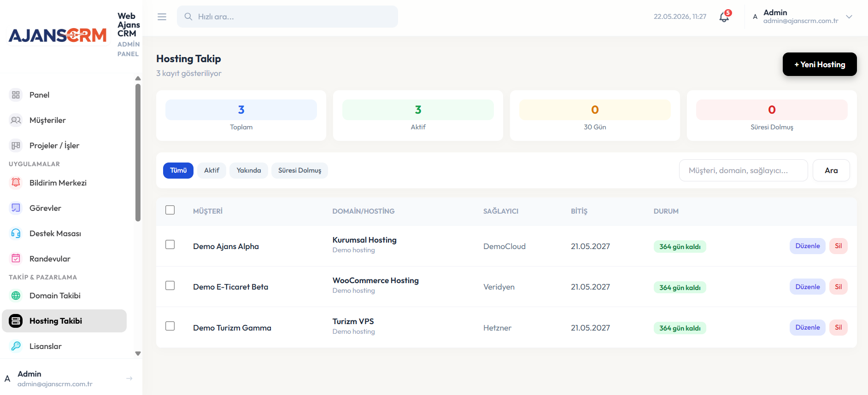This screenshot has height=395, width=868.
Task: Click the Yeni Hosting button
Action: [820, 64]
